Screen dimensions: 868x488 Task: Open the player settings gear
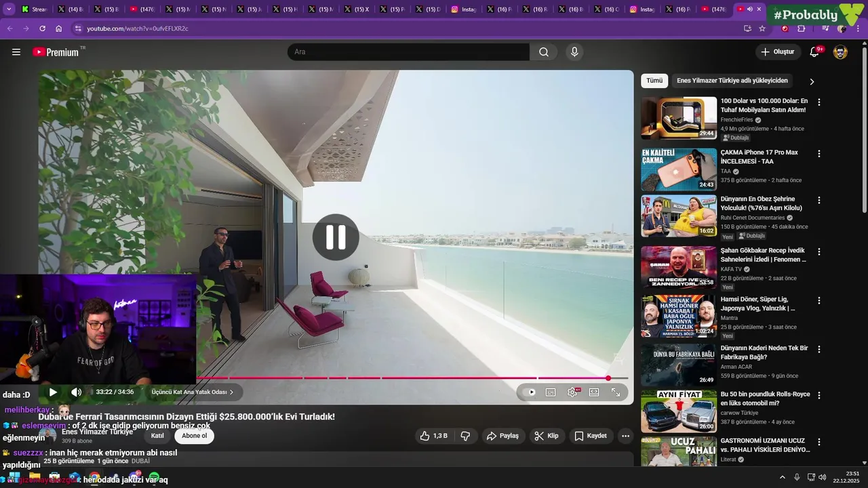[572, 392]
